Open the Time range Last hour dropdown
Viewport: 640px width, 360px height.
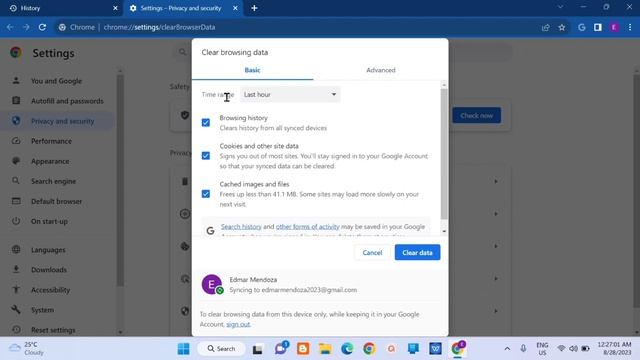(x=290, y=94)
